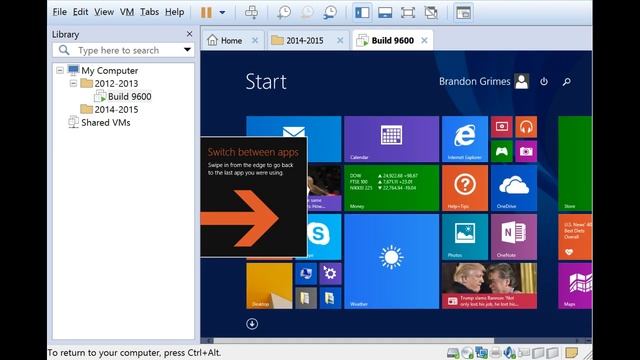This screenshot has height=360, width=640.
Task: Open the Calendar tile
Action: [391, 139]
